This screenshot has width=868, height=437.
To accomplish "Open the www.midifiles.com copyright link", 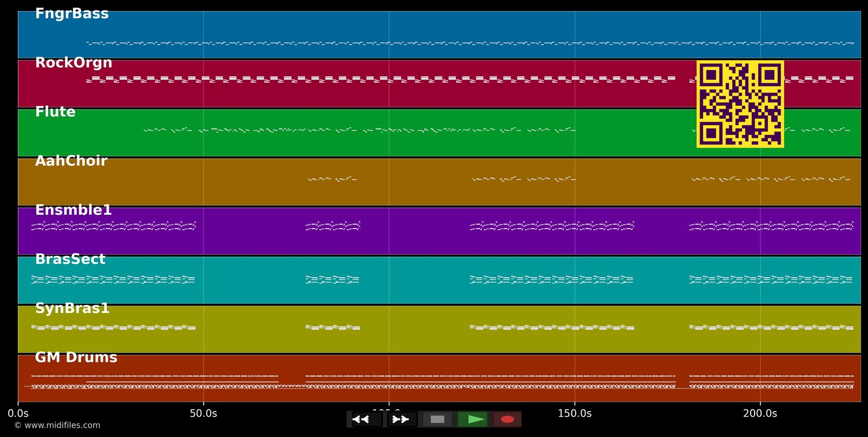I will click(x=57, y=425).
